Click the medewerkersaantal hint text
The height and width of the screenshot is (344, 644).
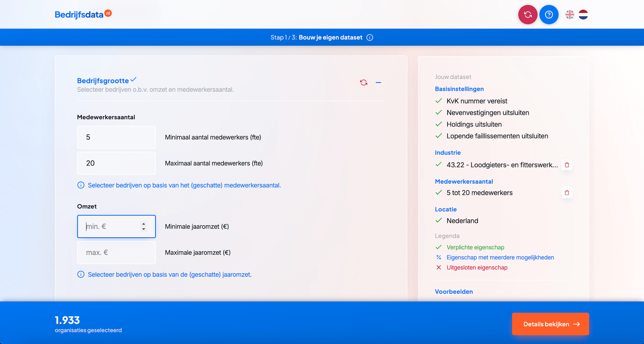pyautogui.click(x=184, y=185)
